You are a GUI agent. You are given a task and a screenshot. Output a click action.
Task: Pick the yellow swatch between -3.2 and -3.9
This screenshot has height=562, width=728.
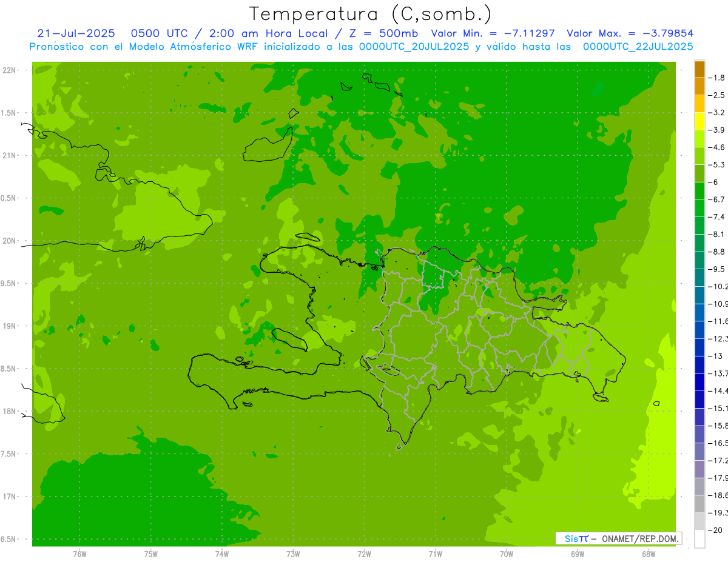[x=699, y=121]
